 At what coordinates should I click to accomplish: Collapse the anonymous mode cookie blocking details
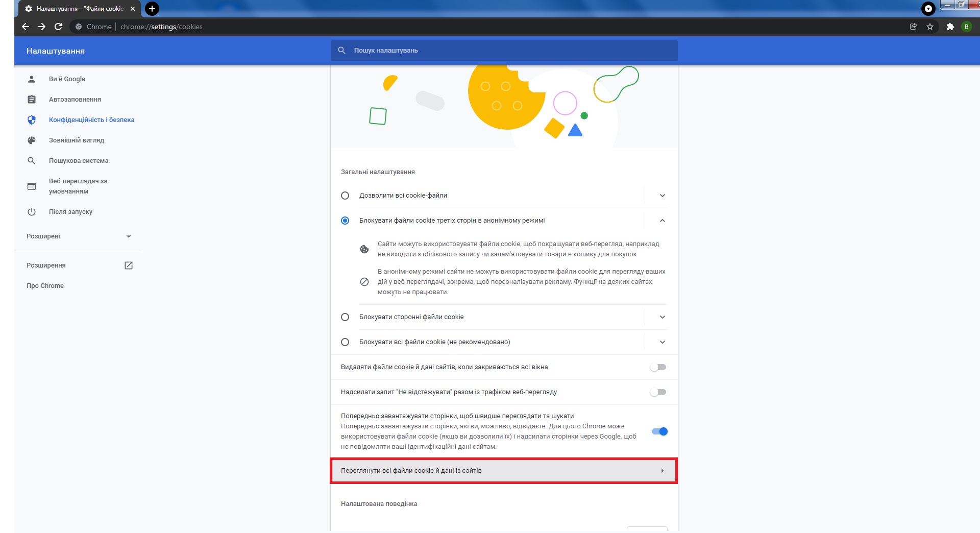coord(662,221)
